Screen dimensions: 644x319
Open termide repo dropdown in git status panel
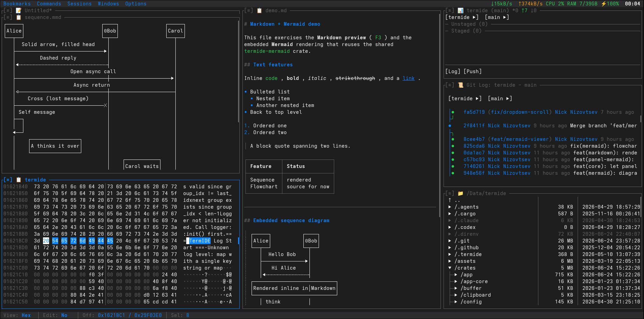point(462,17)
